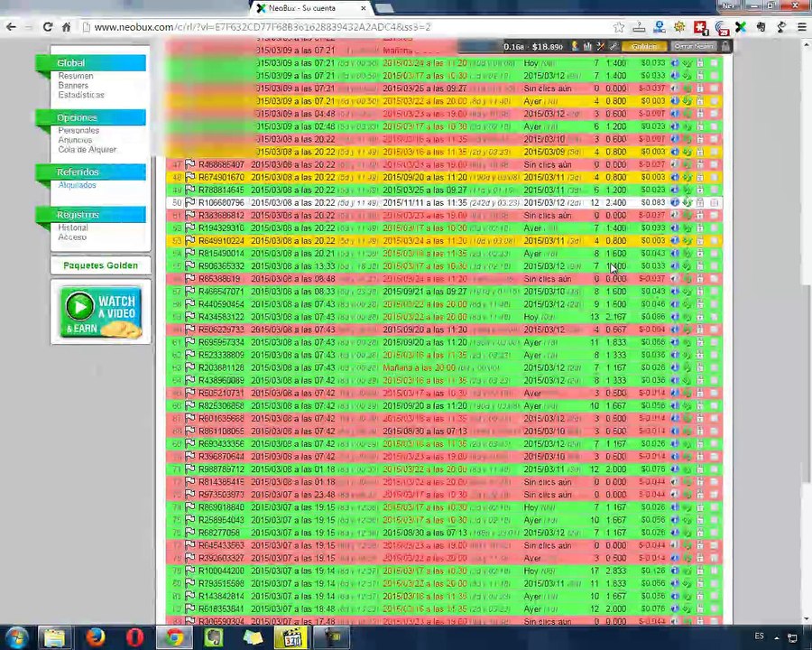Open info icon for referral R674901670
The image size is (812, 650).
pos(675,177)
